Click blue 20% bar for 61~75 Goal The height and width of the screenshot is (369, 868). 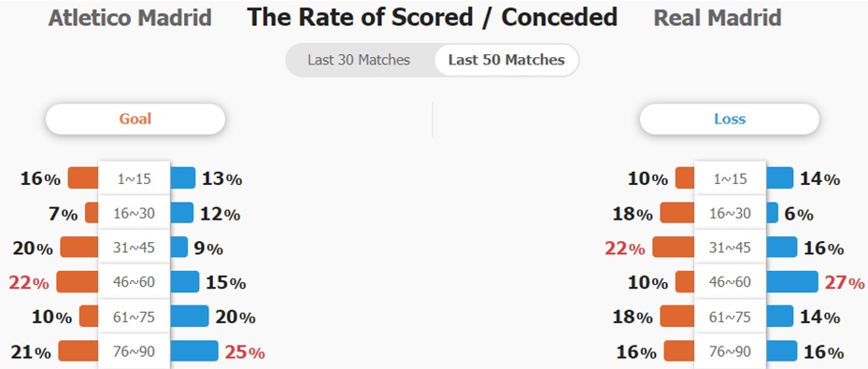pyautogui.click(x=190, y=316)
